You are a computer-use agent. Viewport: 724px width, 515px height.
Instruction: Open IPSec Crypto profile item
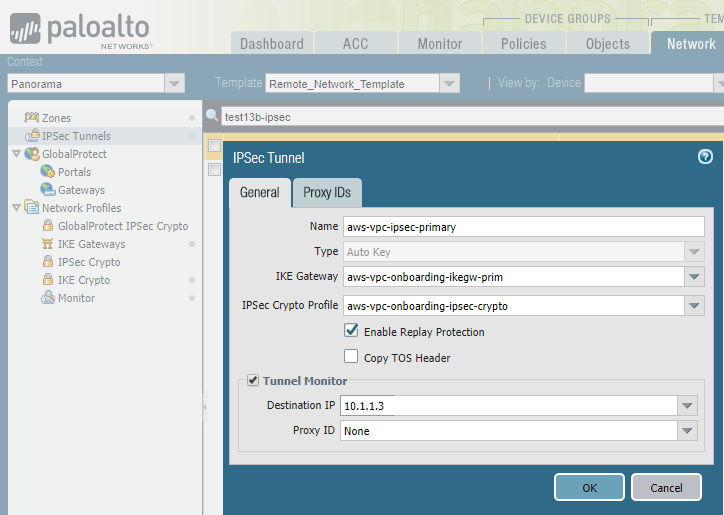(89, 262)
